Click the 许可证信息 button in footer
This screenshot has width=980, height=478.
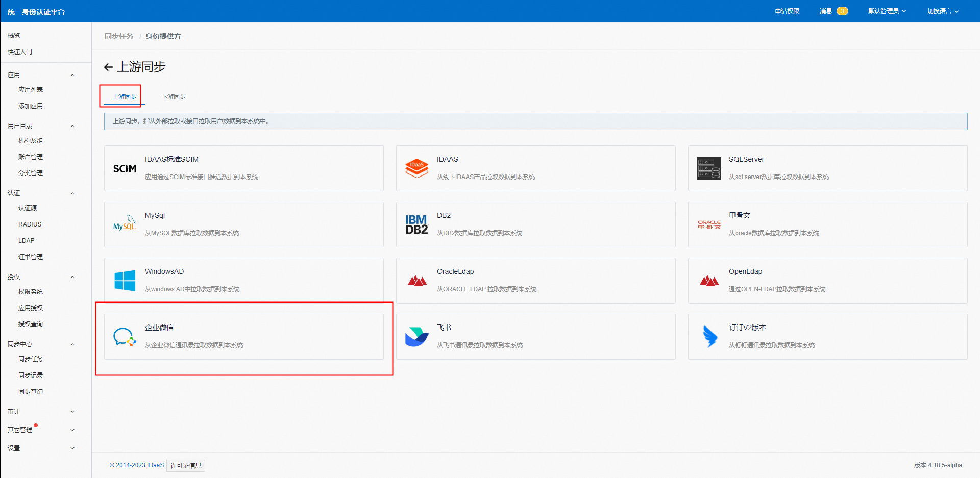[186, 465]
